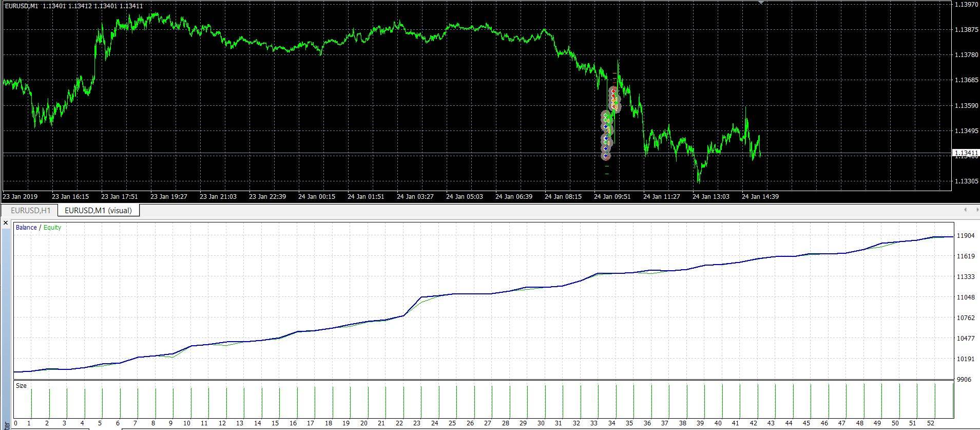Viewport: 980px width, 430px height.
Task: Click the lowest blue buy arrow marker
Action: pyautogui.click(x=606, y=156)
